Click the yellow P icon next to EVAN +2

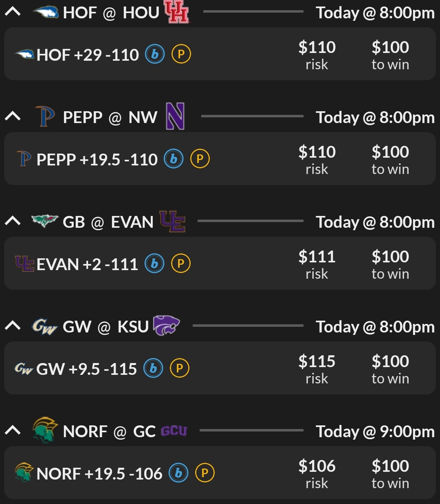[181, 264]
